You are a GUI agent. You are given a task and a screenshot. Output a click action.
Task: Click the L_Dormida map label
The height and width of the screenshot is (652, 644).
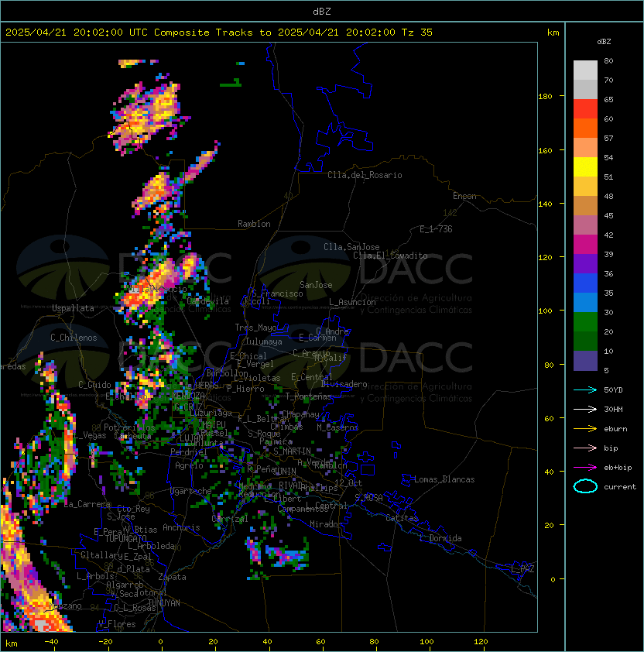pos(440,538)
